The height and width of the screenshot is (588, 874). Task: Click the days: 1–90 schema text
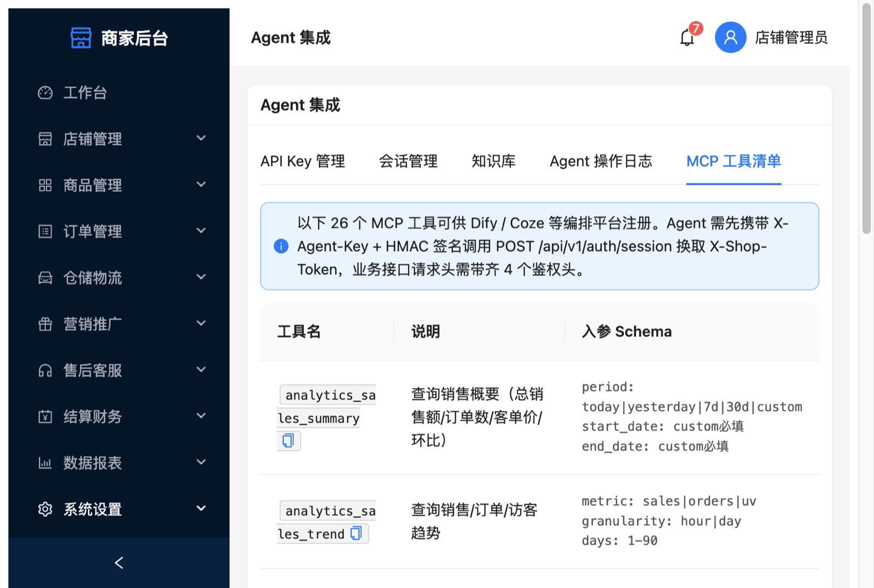pyautogui.click(x=619, y=541)
